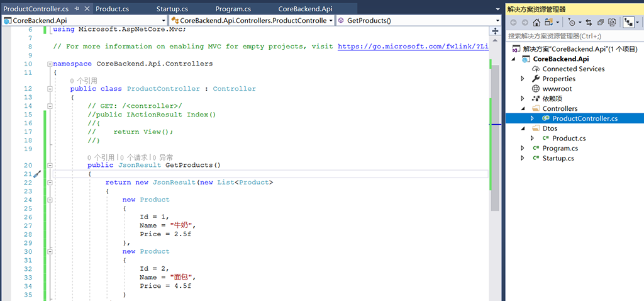Image resolution: width=644 pixels, height=301 pixels.
Task: Click the Dtos folder icon
Action: (536, 128)
